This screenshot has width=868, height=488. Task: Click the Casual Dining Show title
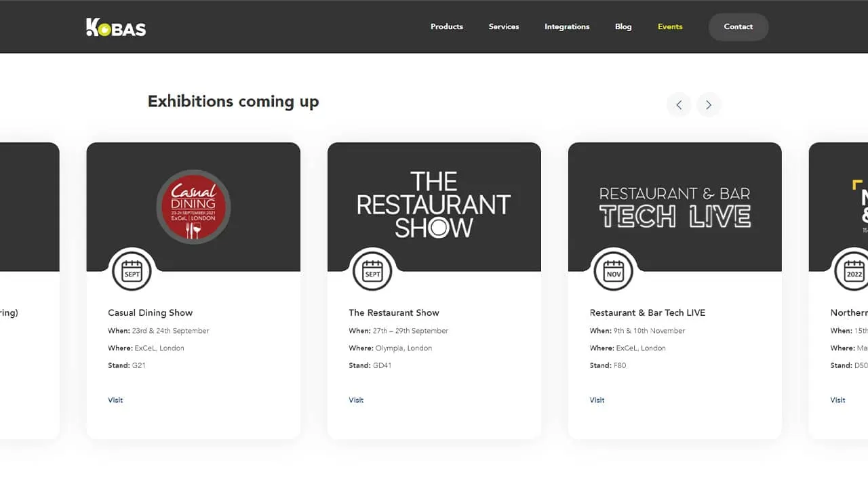pyautogui.click(x=151, y=312)
